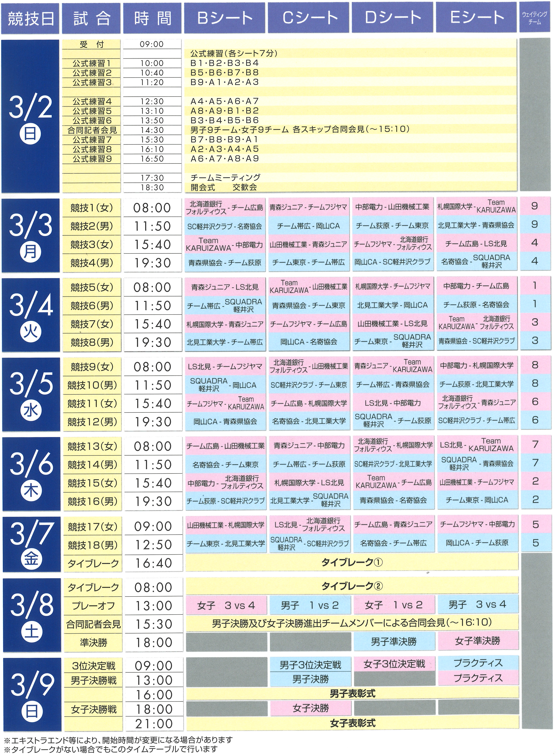Click the 3/3 月 date block
Screen dimensions: 556x756
coord(30,235)
